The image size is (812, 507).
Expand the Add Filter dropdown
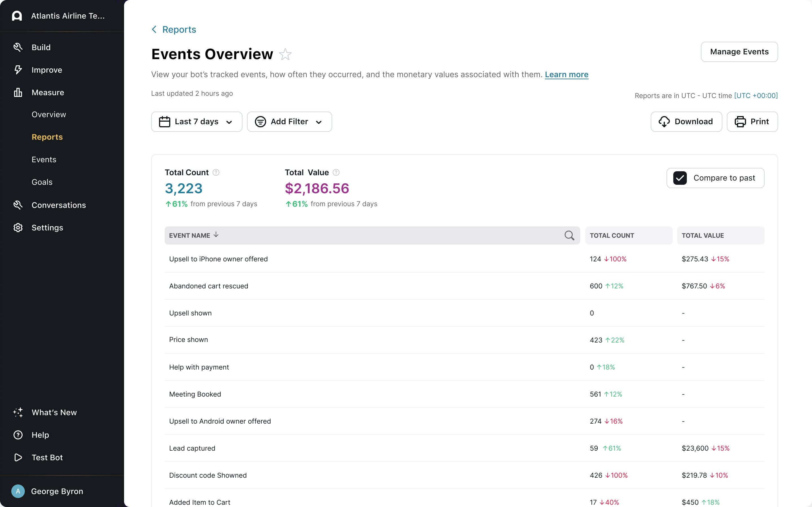pyautogui.click(x=289, y=122)
